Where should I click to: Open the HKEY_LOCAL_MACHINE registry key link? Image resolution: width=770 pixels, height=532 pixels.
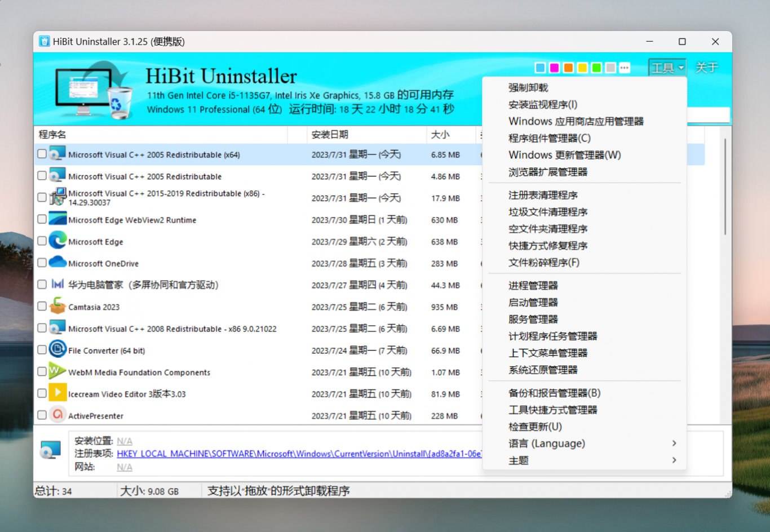(x=299, y=454)
